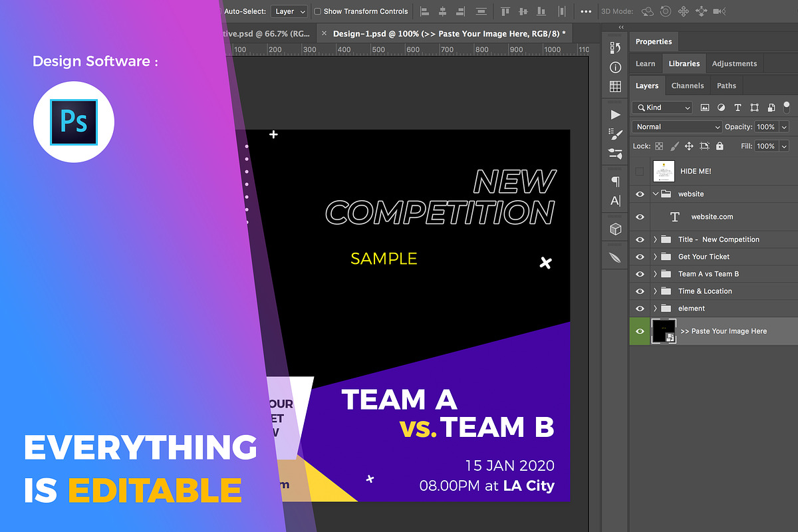Open the Fill slider dropdown arrow
This screenshot has height=532, width=798.
pyautogui.click(x=784, y=146)
